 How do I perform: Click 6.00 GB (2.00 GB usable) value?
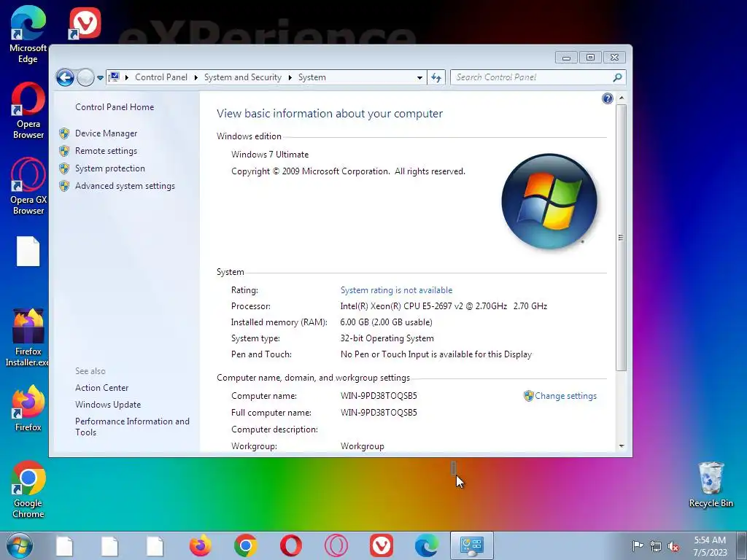[386, 322]
